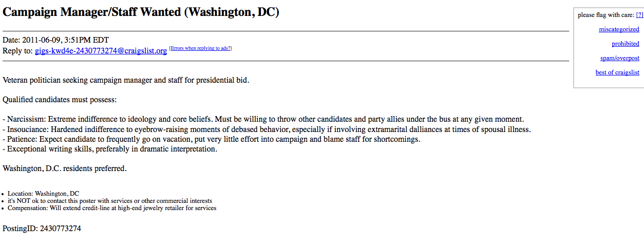Open the 'Errors when replying to ads?' link

200,48
